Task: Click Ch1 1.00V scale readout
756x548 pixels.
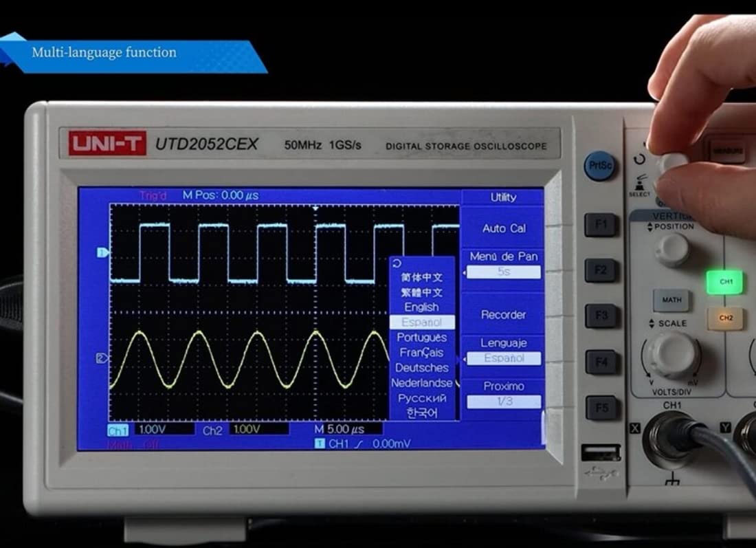Action: click(x=164, y=429)
